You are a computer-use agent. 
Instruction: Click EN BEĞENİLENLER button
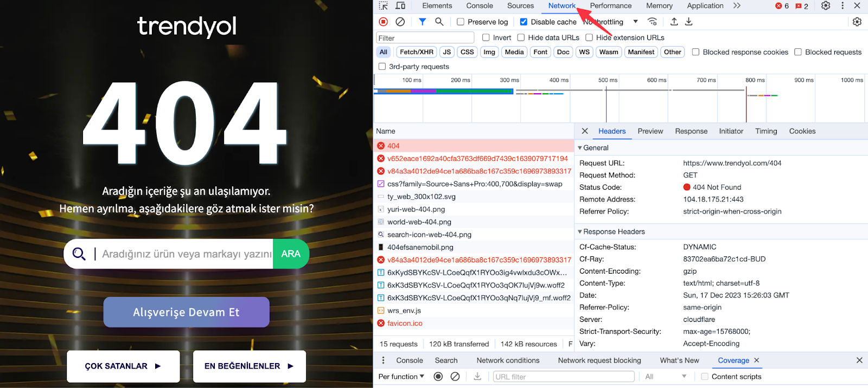coord(250,366)
